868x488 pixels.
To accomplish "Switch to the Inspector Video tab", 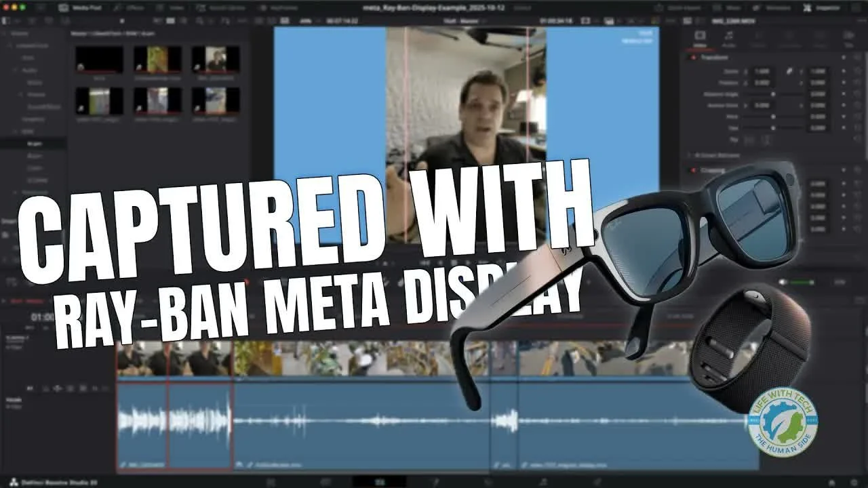I will 701,39.
